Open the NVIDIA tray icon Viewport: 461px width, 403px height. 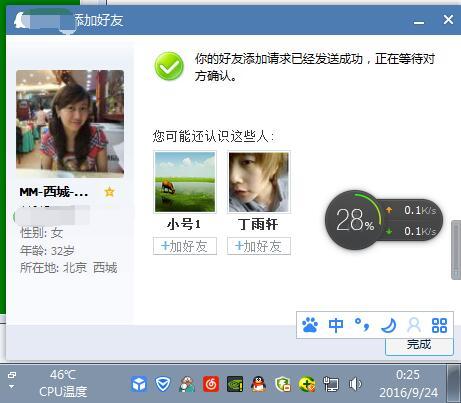pyautogui.click(x=235, y=384)
